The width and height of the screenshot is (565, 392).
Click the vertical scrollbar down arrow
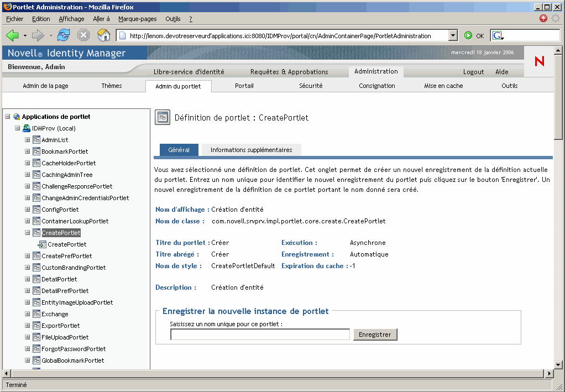click(x=558, y=364)
